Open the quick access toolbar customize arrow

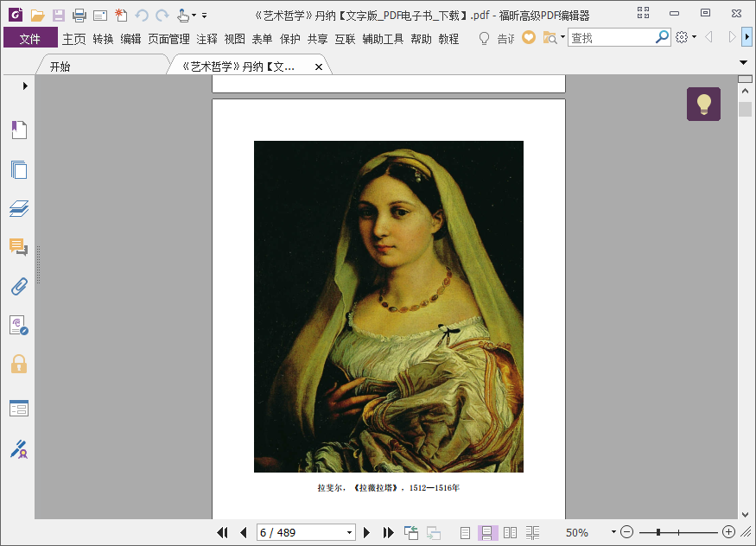click(205, 16)
